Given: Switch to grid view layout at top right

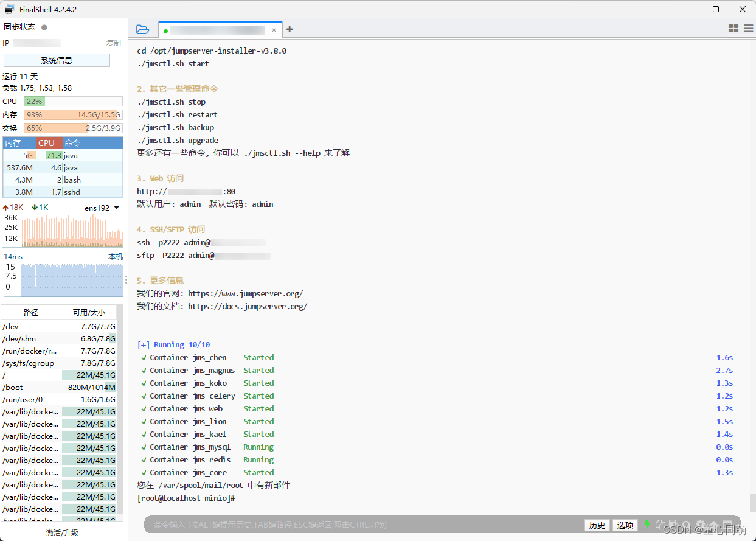Looking at the screenshot, I should click(x=733, y=28).
